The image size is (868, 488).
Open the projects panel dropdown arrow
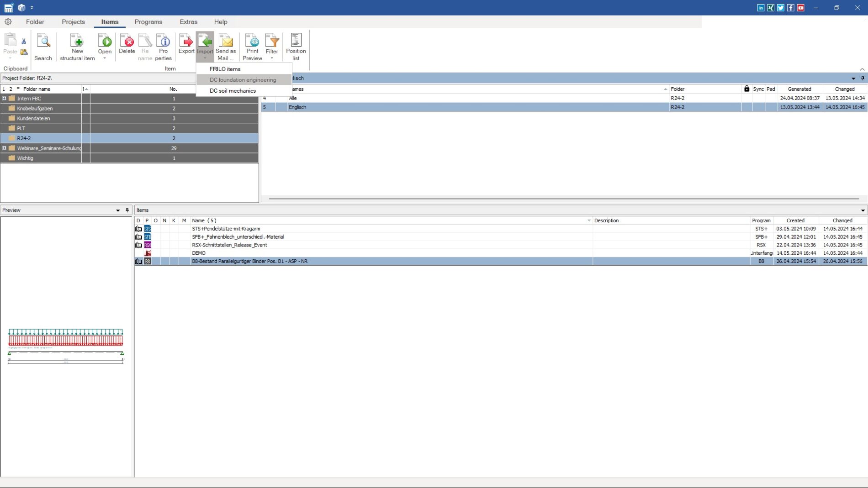pyautogui.click(x=853, y=79)
